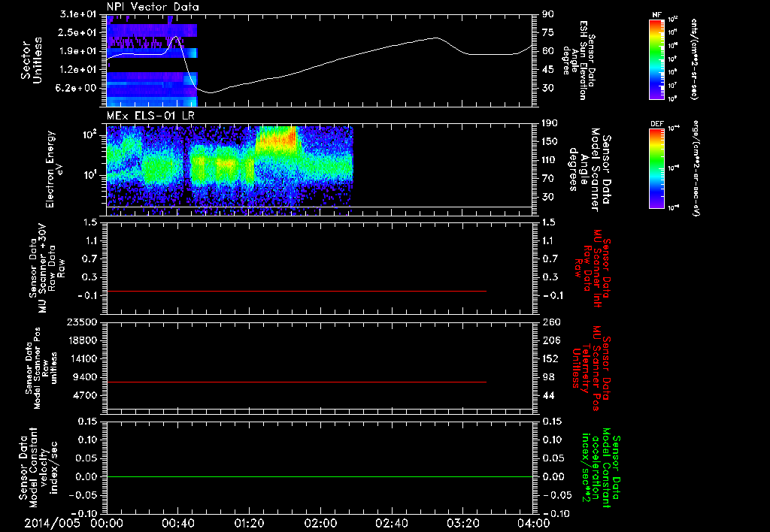Click the red "MU Scanner Pos Telemetry" axis title
Image resolution: width=770 pixels, height=532 pixels.
coord(591,368)
